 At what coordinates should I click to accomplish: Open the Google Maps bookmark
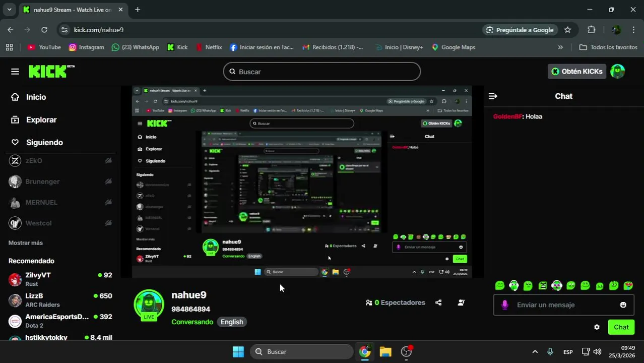pos(453,47)
